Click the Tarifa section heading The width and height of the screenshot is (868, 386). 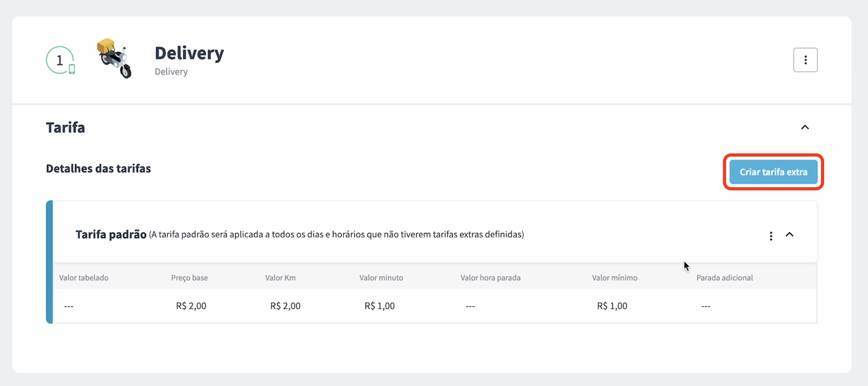[65, 128]
